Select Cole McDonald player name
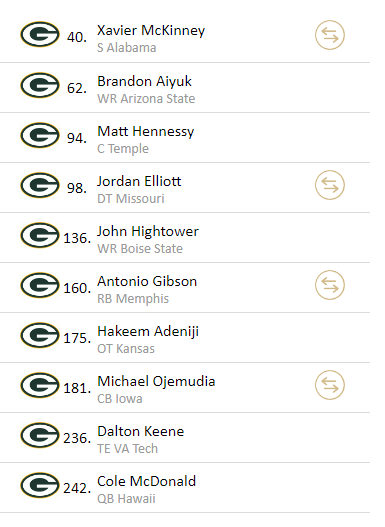Viewport: 385px width, 527px height. point(146,481)
